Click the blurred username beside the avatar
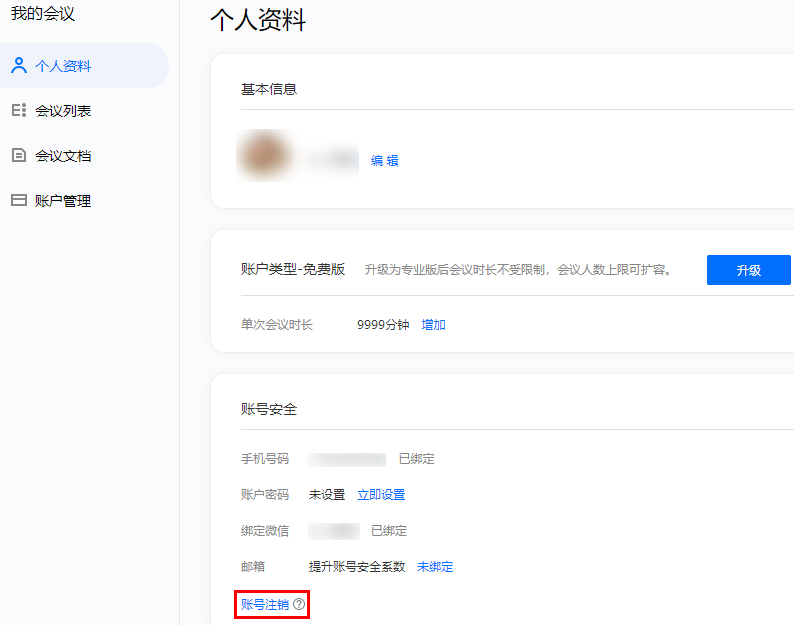The width and height of the screenshot is (794, 625). click(x=332, y=159)
